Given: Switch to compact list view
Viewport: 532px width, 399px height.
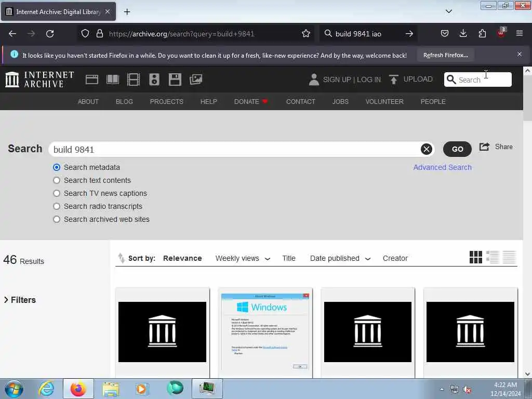Looking at the screenshot, I should click(x=509, y=257).
